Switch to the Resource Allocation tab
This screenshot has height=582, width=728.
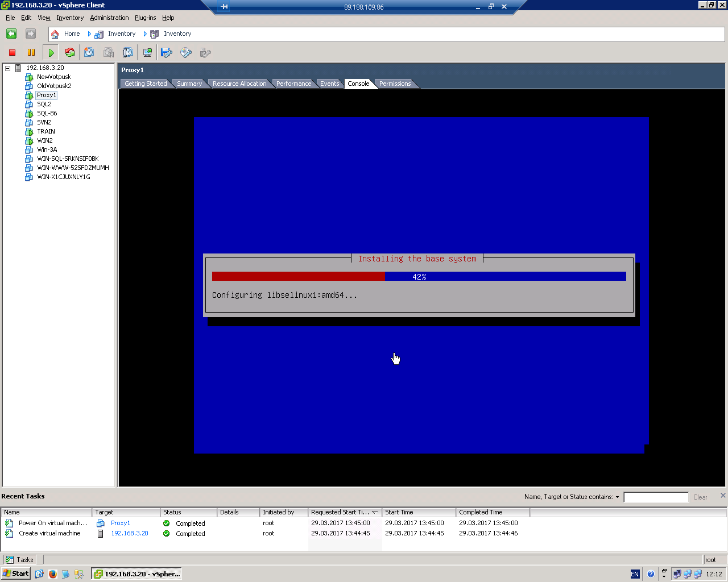239,84
